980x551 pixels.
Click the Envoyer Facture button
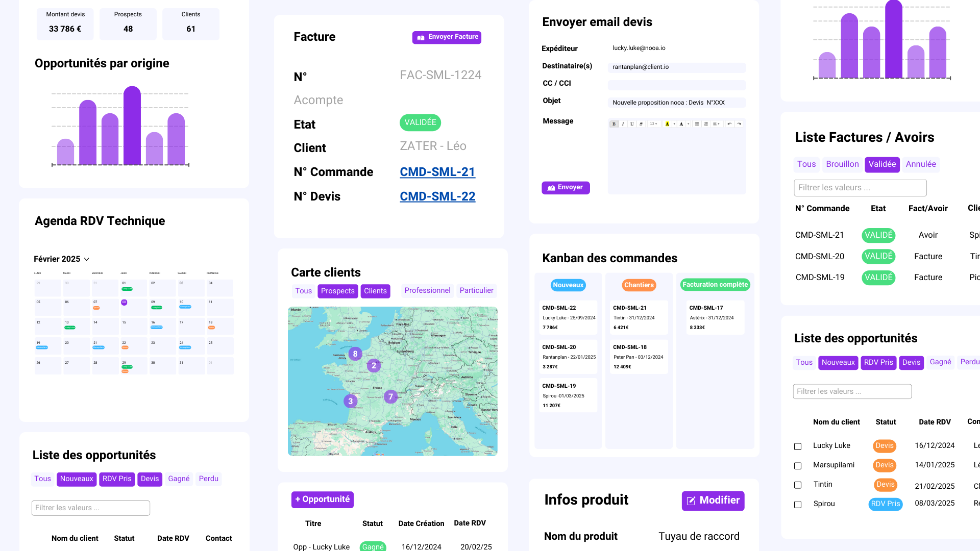tap(447, 37)
